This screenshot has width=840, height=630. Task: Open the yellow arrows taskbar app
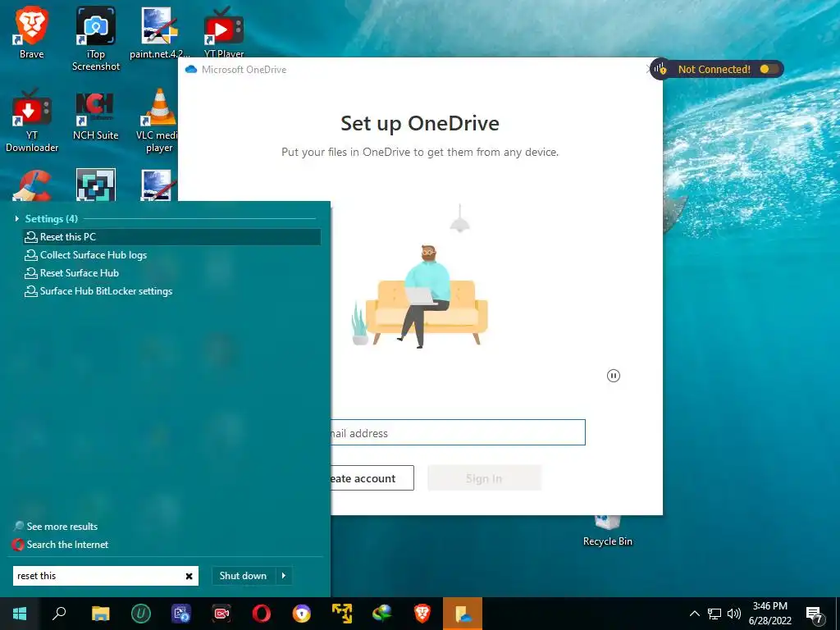pos(342,614)
